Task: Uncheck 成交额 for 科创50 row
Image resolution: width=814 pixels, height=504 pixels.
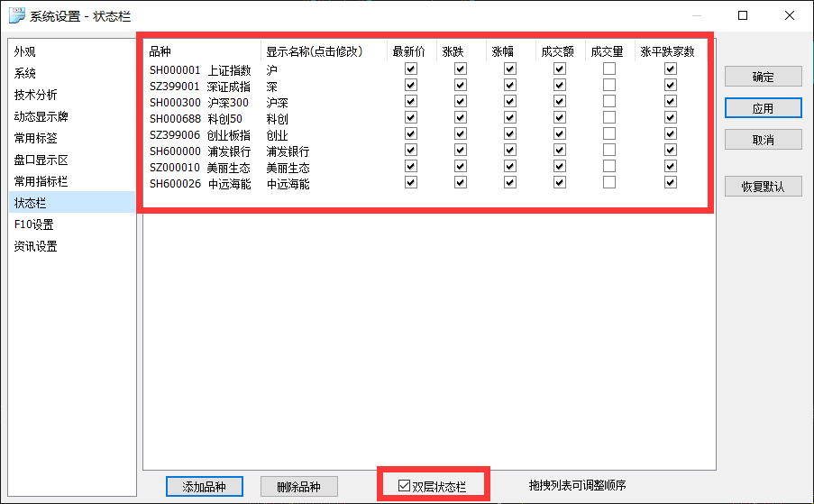Action: click(559, 117)
